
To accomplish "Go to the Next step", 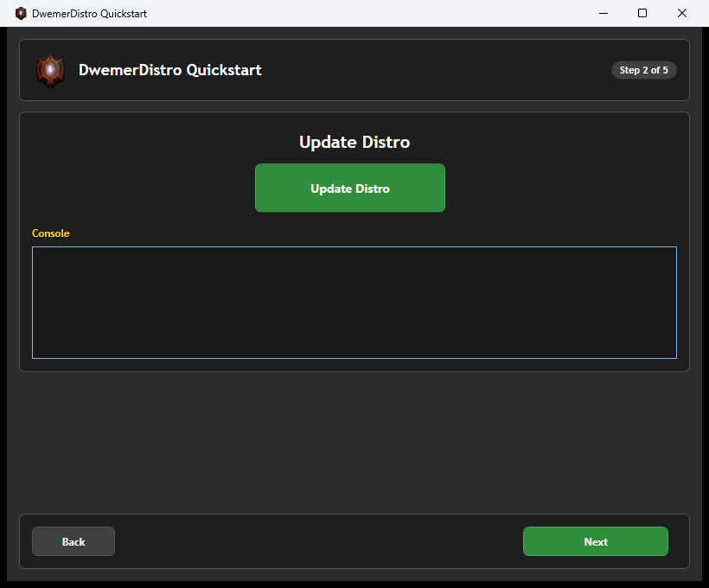I will click(x=596, y=541).
